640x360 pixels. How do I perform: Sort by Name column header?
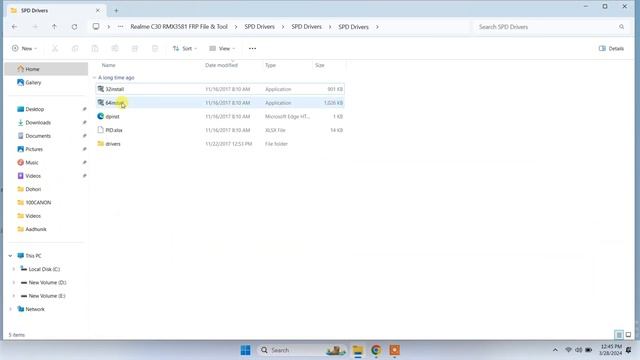tap(109, 65)
